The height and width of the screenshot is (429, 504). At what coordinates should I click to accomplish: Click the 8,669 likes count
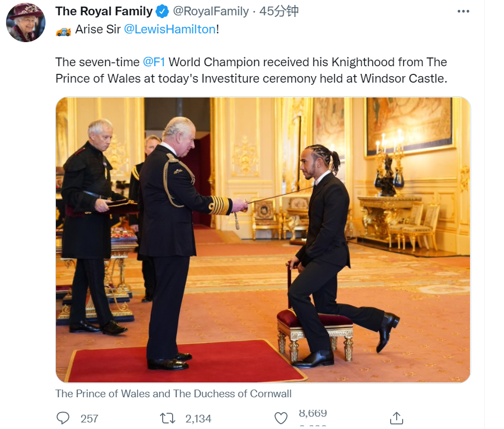(x=313, y=414)
